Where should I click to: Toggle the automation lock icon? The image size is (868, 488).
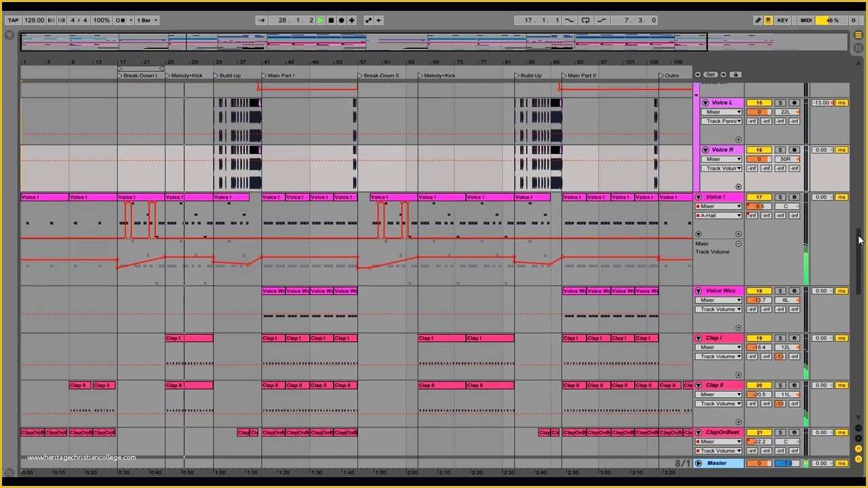tap(736, 75)
